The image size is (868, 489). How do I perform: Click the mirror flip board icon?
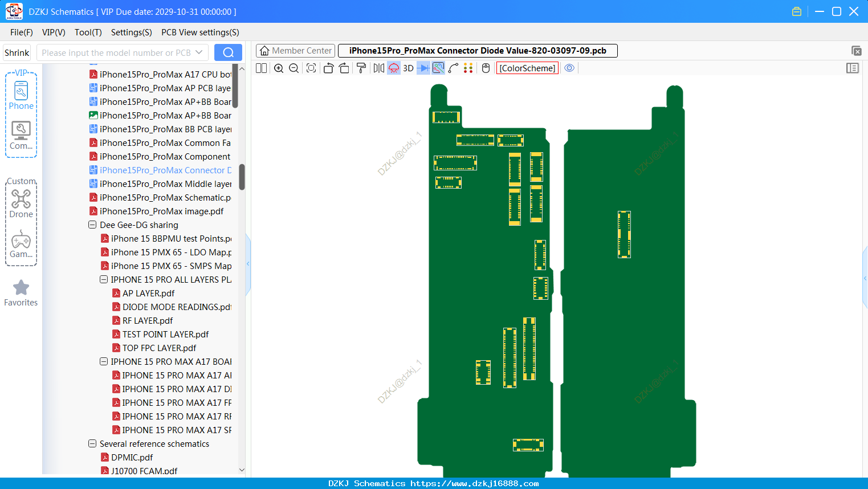pos(379,68)
